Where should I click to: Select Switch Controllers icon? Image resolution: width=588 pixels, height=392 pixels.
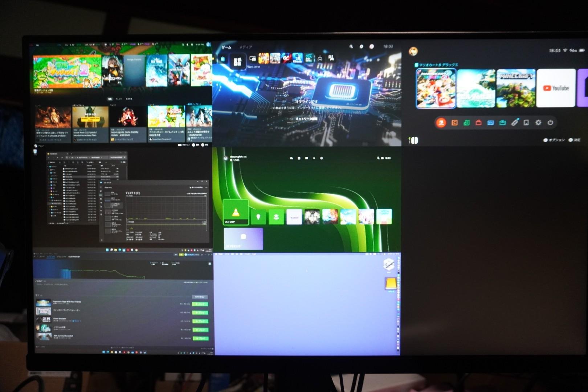coord(514,123)
